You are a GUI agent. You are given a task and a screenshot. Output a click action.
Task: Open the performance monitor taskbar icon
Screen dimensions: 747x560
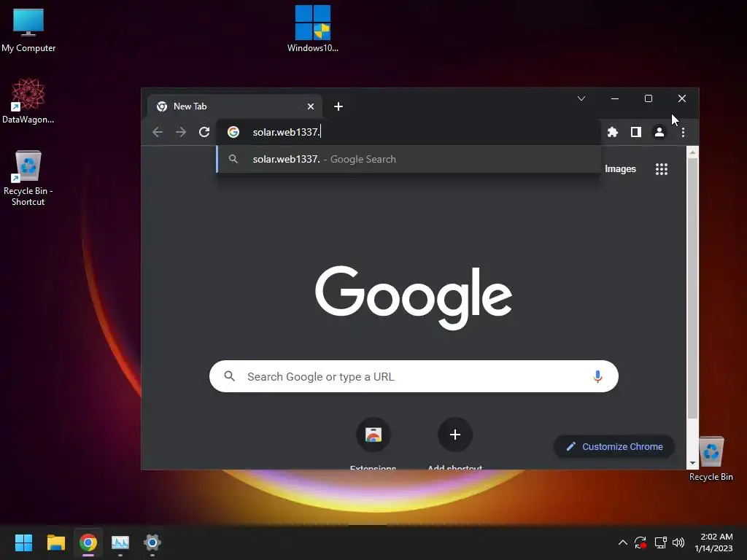click(120, 542)
